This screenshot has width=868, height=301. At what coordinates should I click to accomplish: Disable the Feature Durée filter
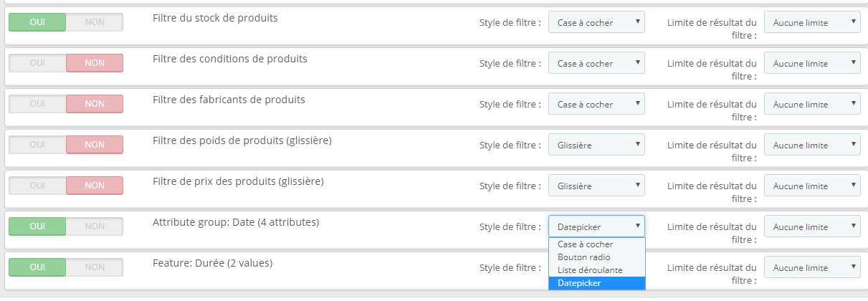click(94, 267)
